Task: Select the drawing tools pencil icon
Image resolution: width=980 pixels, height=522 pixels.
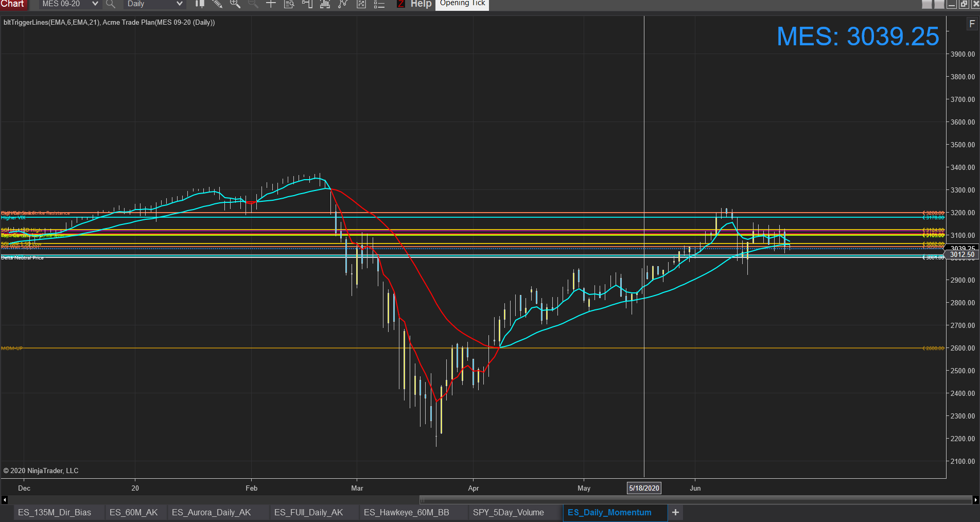Action: (x=217, y=4)
